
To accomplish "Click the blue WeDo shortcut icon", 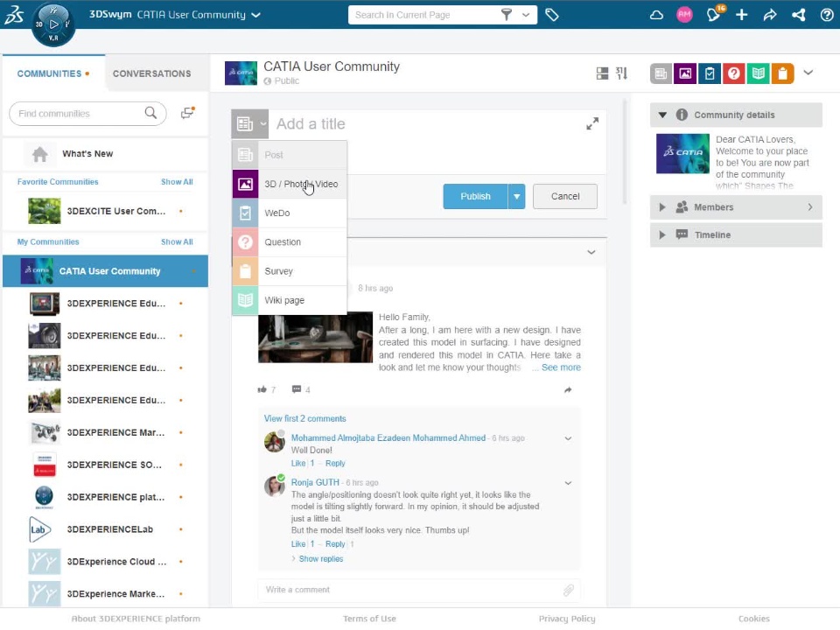I will 710,73.
